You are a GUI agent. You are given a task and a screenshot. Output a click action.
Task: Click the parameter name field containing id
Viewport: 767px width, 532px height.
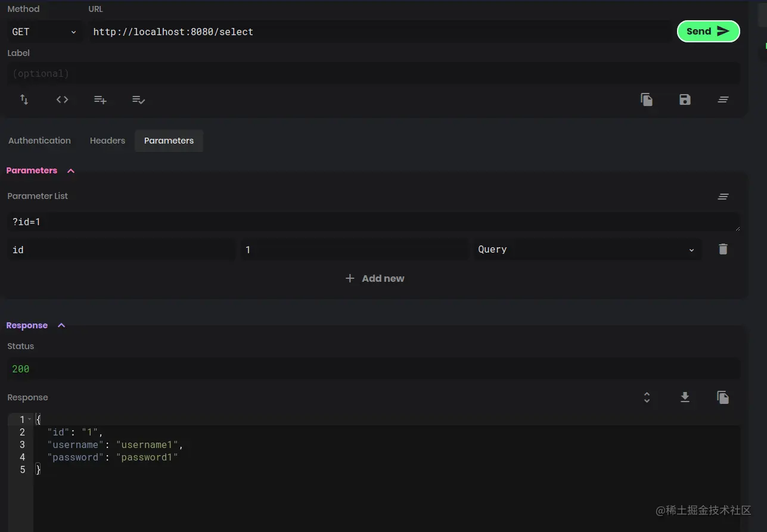pyautogui.click(x=122, y=250)
